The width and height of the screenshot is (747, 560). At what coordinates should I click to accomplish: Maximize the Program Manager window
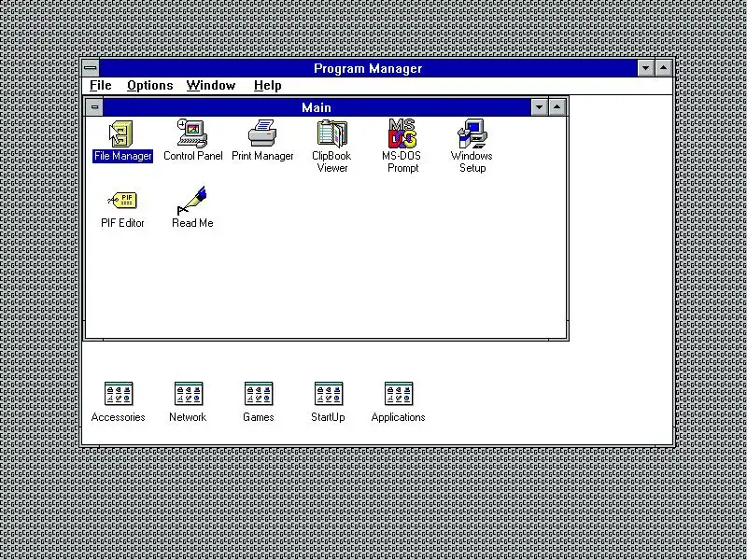pyautogui.click(x=664, y=68)
